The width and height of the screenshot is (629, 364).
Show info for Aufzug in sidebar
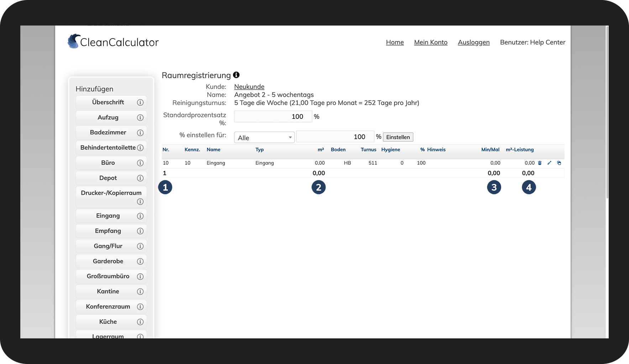point(140,117)
